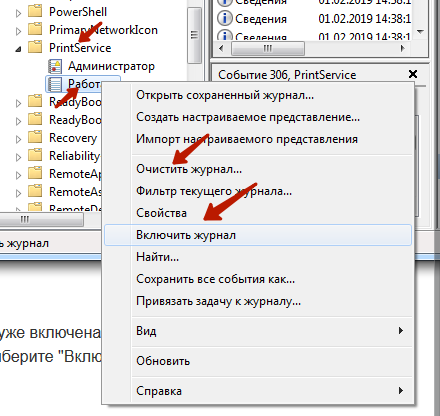
Task: Click the tree pane horizontal scrollbar thumb
Action: (41, 220)
